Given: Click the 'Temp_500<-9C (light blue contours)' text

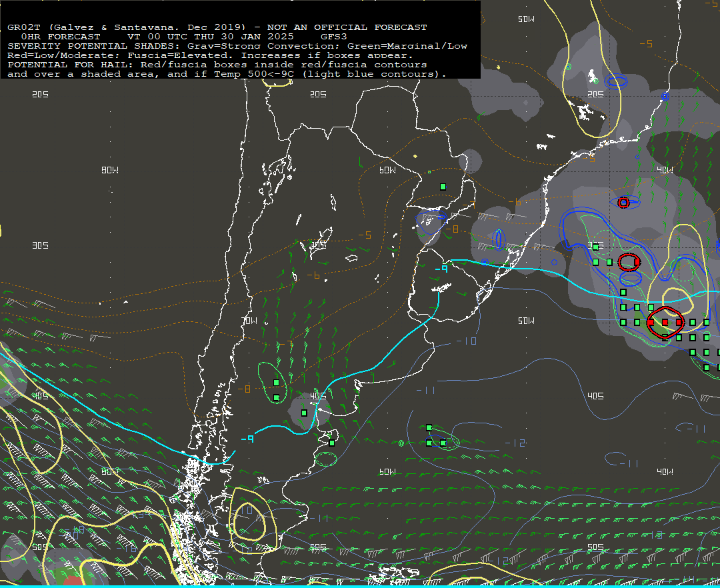Looking at the screenshot, I should click(330, 75).
